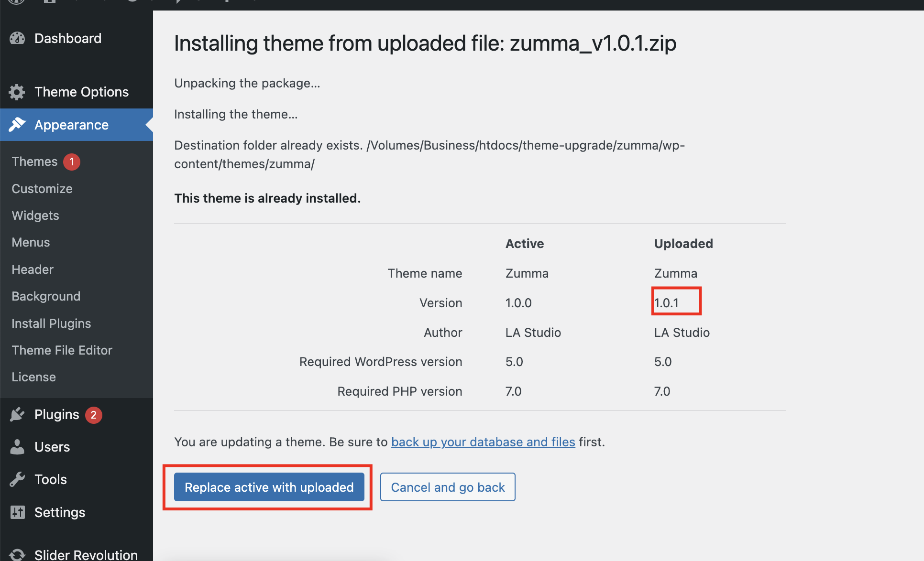Click the Settings sliders icon
The width and height of the screenshot is (924, 561).
click(17, 512)
